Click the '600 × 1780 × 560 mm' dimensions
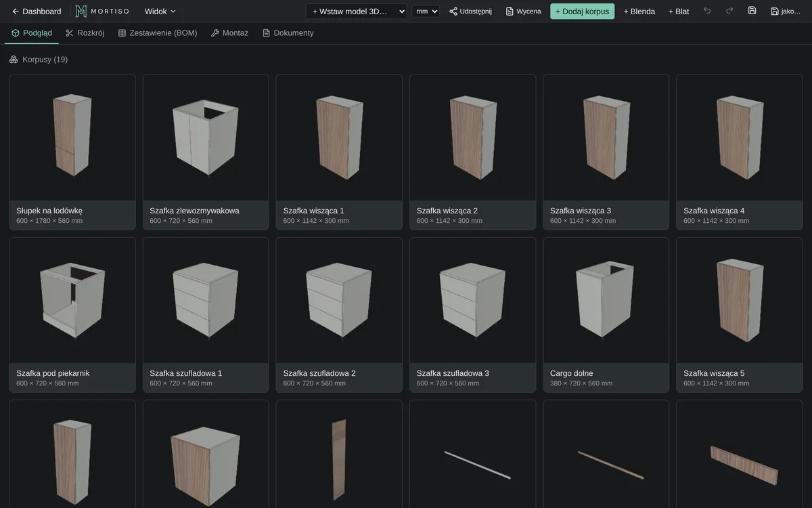This screenshot has height=508, width=812. 49,221
